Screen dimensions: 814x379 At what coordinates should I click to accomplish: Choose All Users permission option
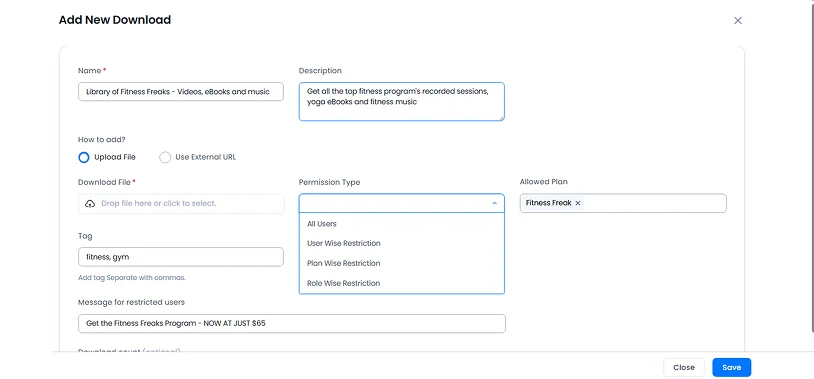[x=401, y=224]
